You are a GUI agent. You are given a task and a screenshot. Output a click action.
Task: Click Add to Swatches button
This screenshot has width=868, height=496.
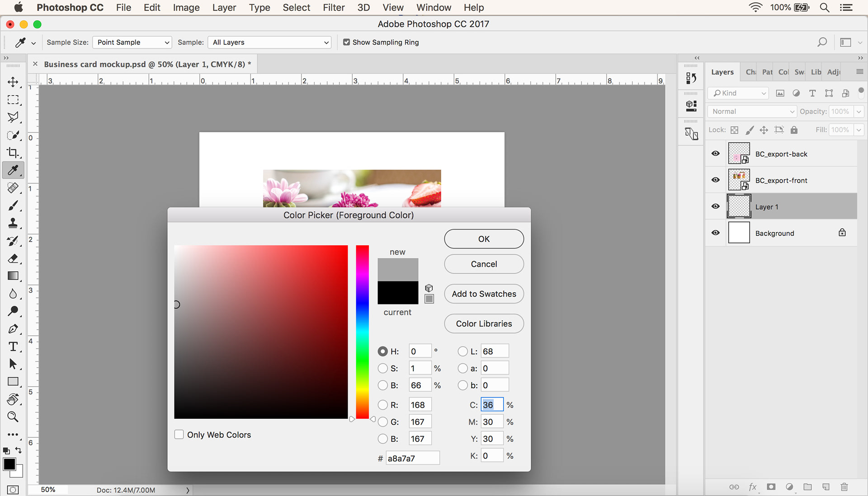(x=484, y=294)
